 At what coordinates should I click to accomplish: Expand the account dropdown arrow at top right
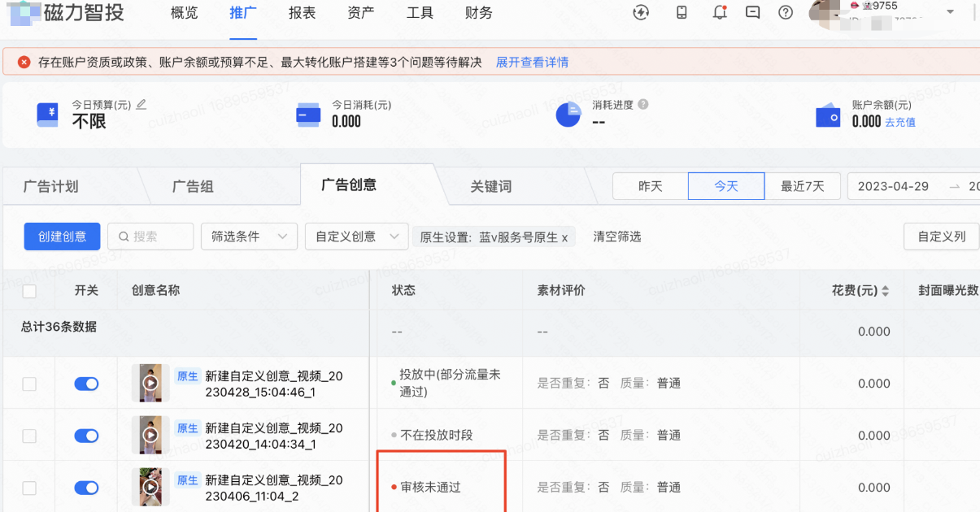(950, 13)
